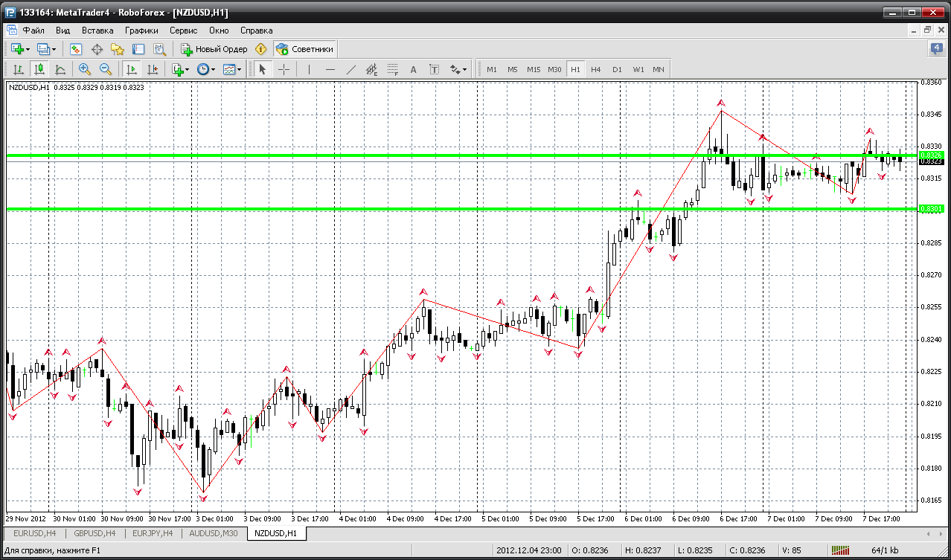
Task: Set timeframe to D1
Action: [x=617, y=69]
